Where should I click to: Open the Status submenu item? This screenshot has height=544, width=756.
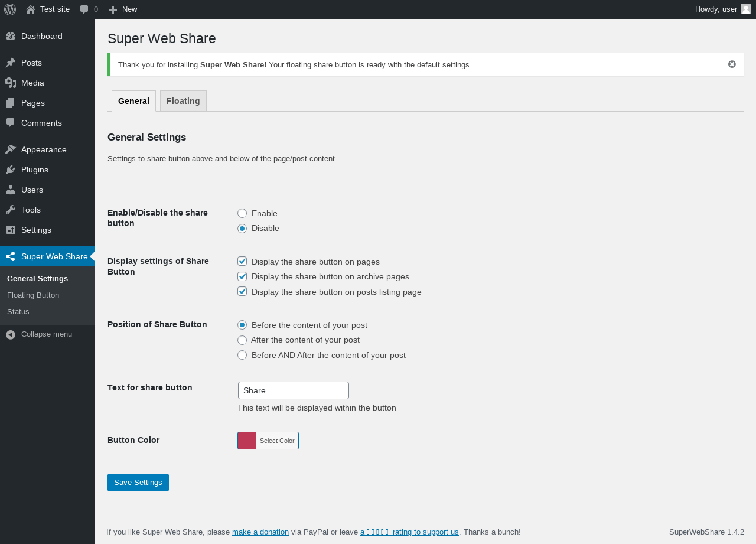click(x=18, y=311)
